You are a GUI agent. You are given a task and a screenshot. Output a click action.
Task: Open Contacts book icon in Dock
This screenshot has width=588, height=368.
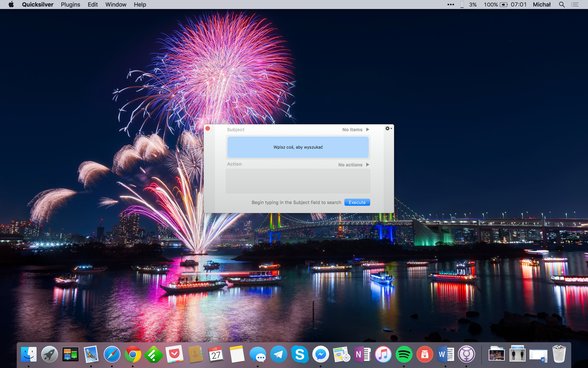point(196,354)
